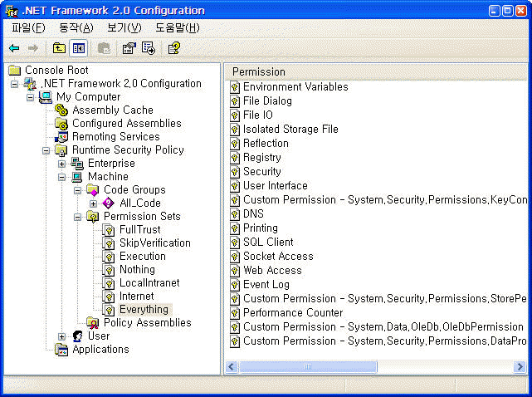Viewport: 532px width, 397px height.
Task: Click the horizontal scrollbar left arrow
Action: click(x=232, y=367)
